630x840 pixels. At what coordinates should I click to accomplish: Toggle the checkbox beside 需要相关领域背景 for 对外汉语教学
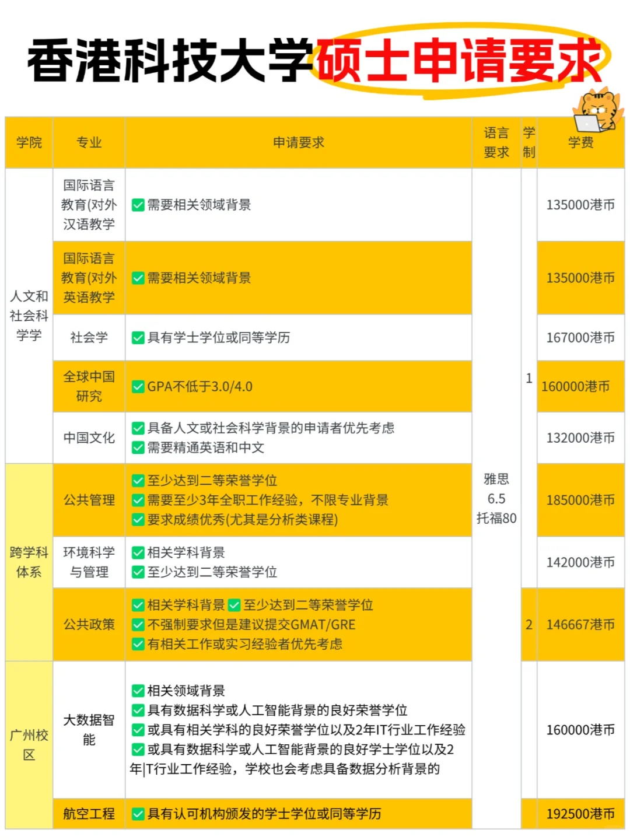[x=138, y=205]
